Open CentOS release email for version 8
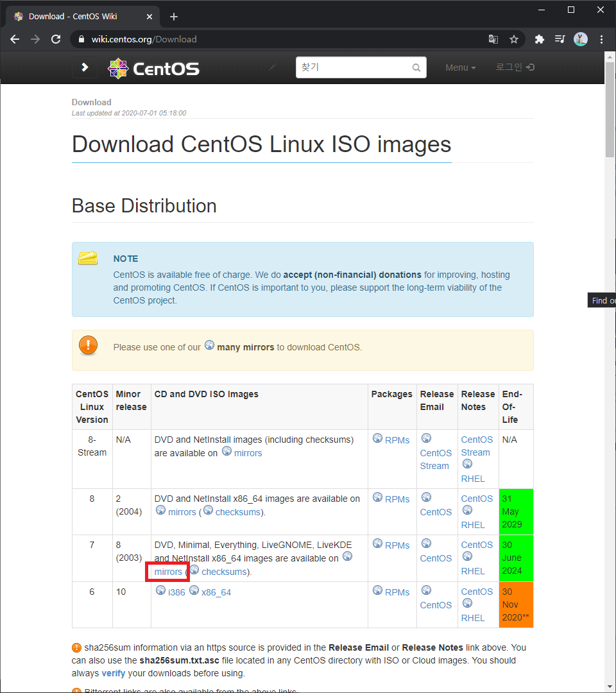This screenshot has width=616, height=693. tap(436, 512)
